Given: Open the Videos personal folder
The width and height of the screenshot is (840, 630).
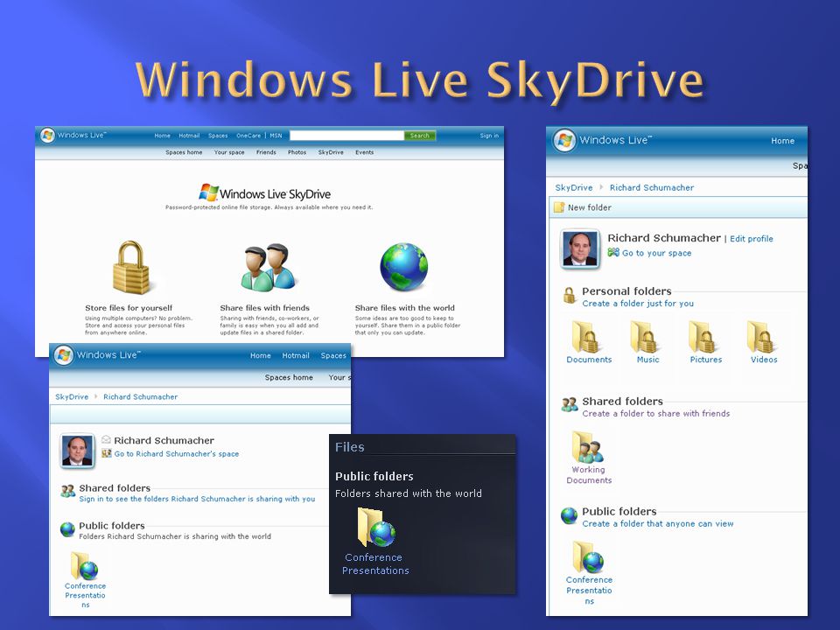Looking at the screenshot, I should (764, 342).
